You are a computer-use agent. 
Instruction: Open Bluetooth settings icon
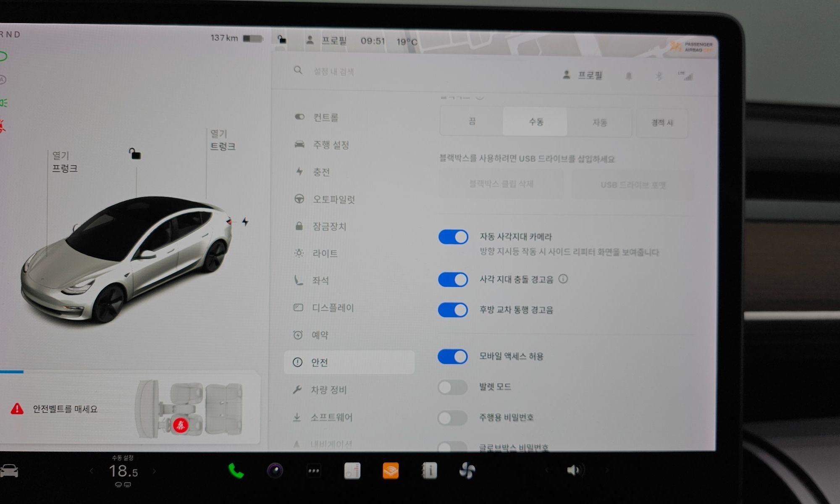659,76
